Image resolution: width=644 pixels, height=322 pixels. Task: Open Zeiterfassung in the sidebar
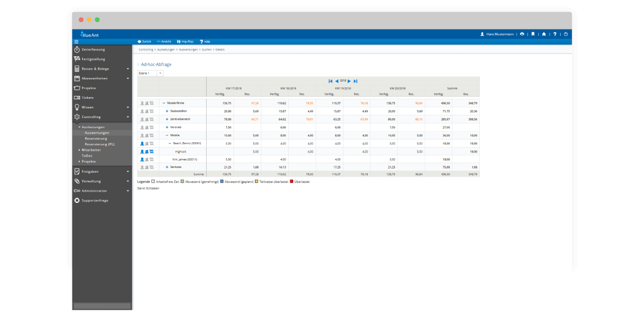[x=93, y=49]
